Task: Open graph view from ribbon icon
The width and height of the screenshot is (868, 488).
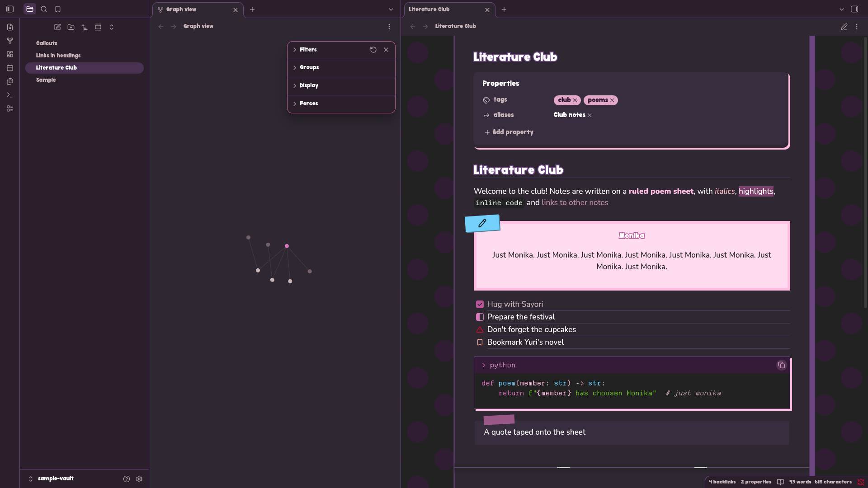Action: coord(10,41)
